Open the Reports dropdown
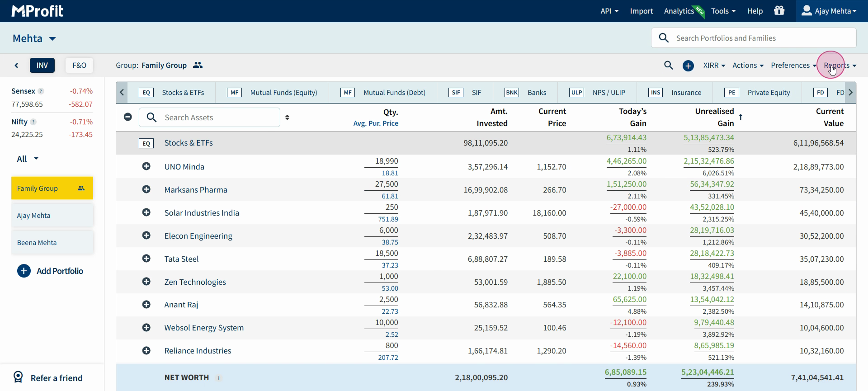The width and height of the screenshot is (868, 391). 840,66
